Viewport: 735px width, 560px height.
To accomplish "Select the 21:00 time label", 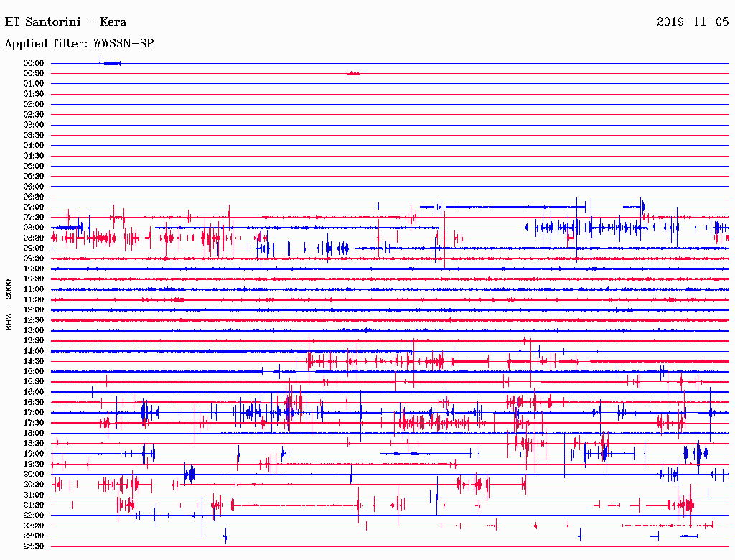I will [x=33, y=495].
